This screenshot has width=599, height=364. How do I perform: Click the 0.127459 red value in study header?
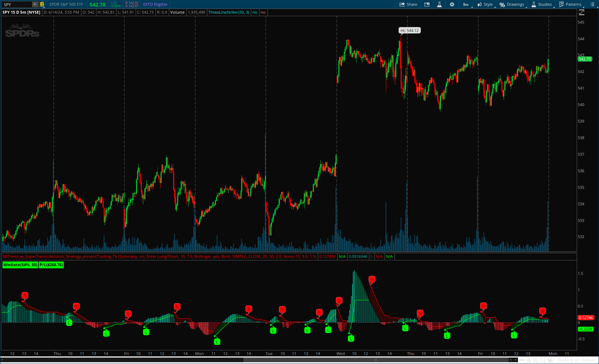(327, 256)
